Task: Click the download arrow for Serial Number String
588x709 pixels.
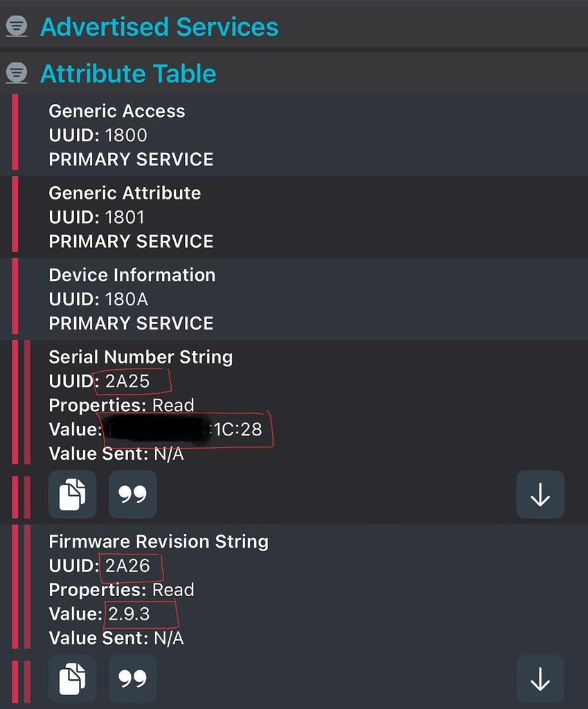Action: coord(540,494)
